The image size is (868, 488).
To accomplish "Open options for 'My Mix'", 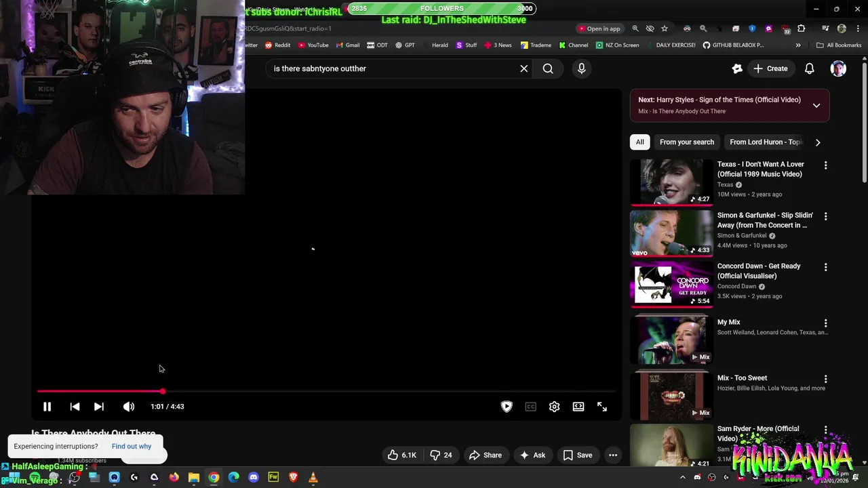I will click(x=825, y=323).
